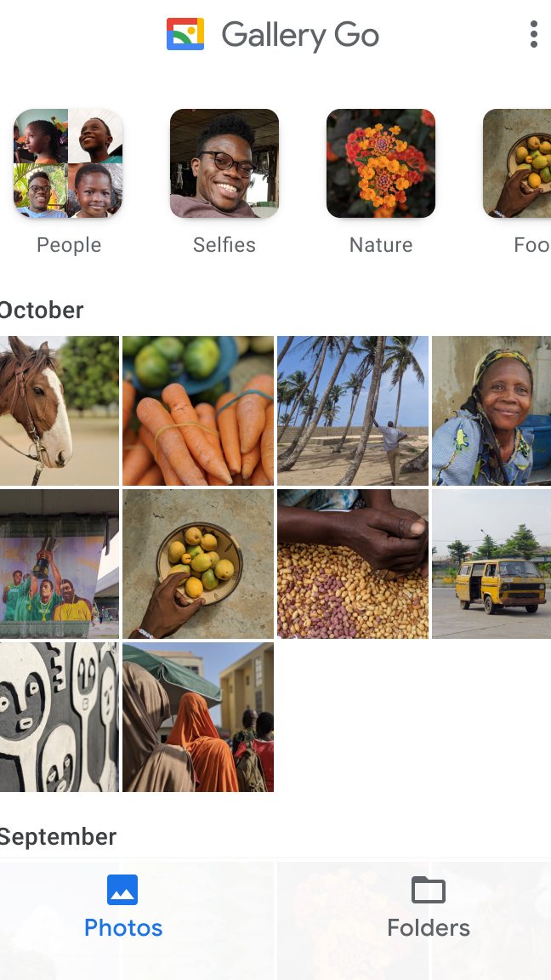
Task: Switch to the Folders tab
Action: point(429,906)
